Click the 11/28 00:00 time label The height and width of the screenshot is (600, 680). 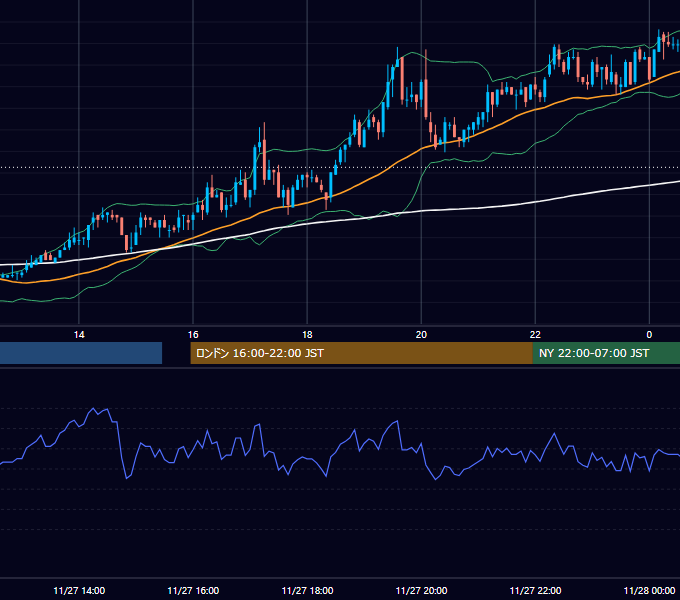tap(649, 590)
